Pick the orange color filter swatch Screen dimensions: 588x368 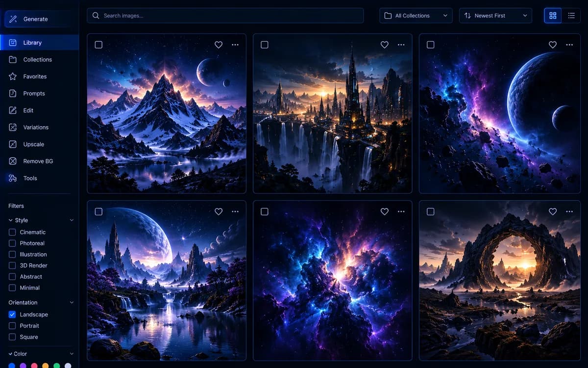(45, 366)
